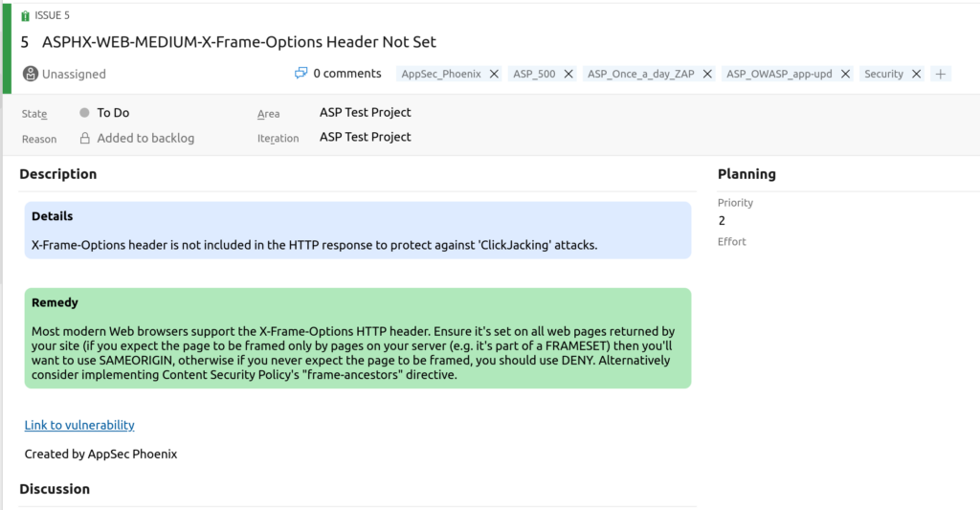
Task: Edit the issue title text field
Action: tap(238, 42)
